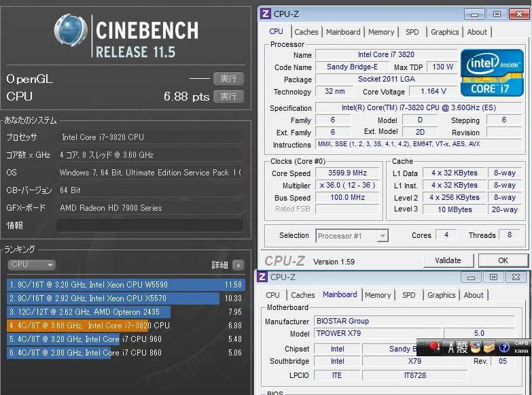Select CPU tab in lower CPU-Z window
The image size is (532, 395).
272,295
